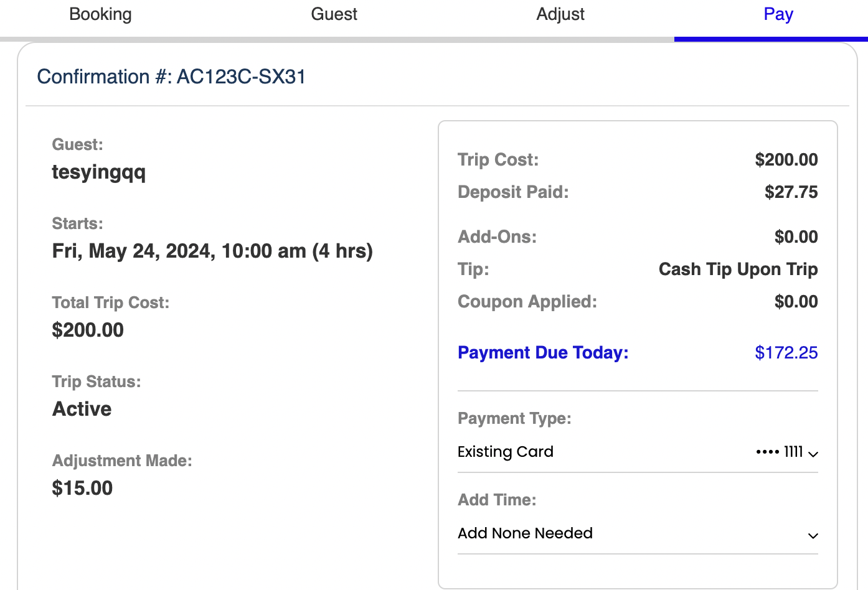The width and height of the screenshot is (868, 590).
Task: Click the chevron next to card 1111
Action: tap(813, 454)
